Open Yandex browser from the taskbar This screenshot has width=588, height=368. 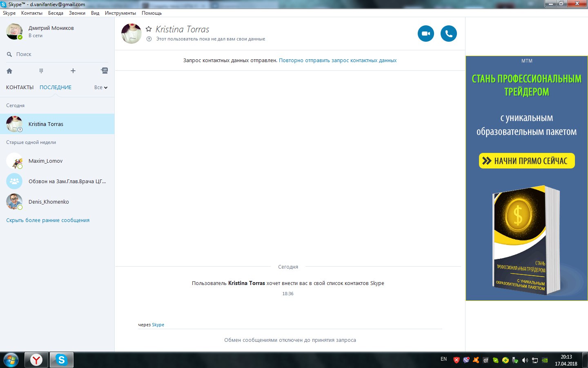point(36,360)
